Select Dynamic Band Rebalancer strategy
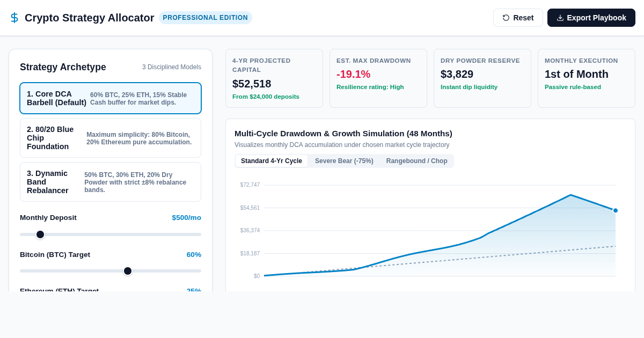 pos(111,182)
